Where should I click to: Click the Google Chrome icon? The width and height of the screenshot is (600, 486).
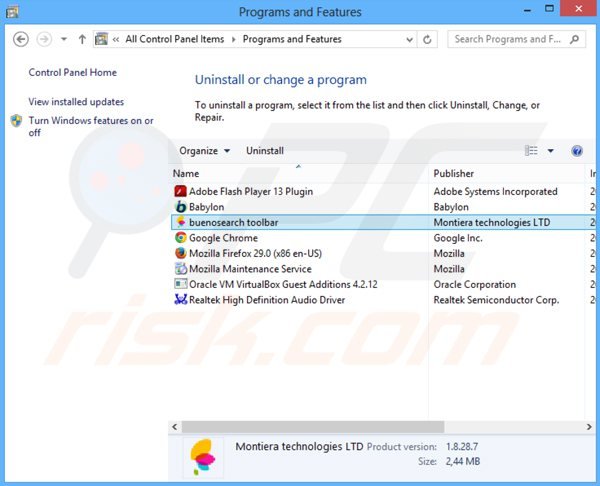(180, 238)
